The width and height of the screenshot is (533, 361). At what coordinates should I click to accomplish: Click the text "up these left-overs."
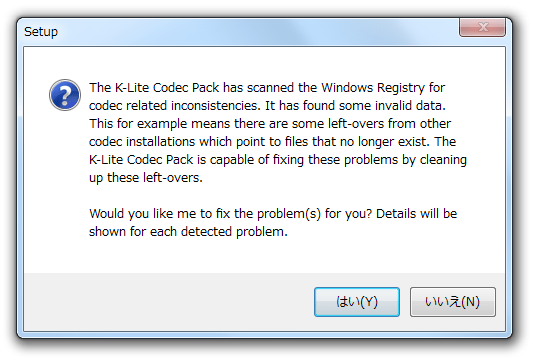click(146, 178)
